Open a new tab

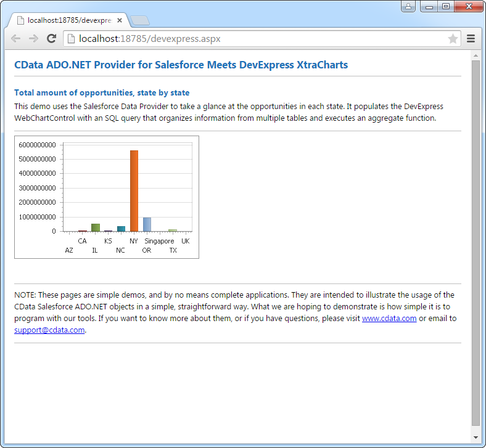[140, 20]
